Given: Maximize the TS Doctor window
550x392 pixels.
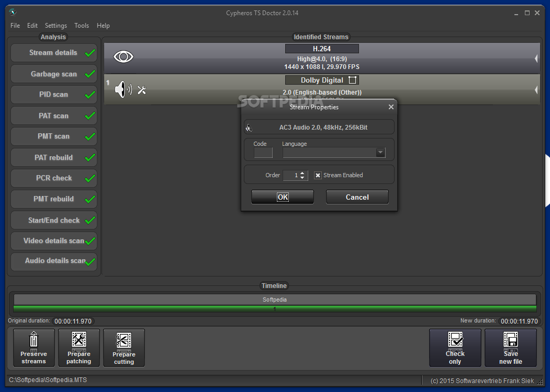Looking at the screenshot, I should click(527, 13).
